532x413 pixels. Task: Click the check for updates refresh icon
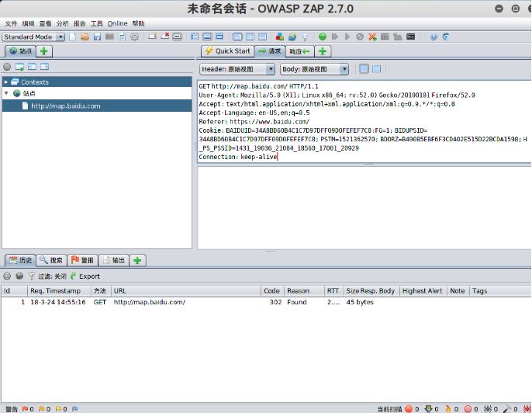[x=446, y=36]
